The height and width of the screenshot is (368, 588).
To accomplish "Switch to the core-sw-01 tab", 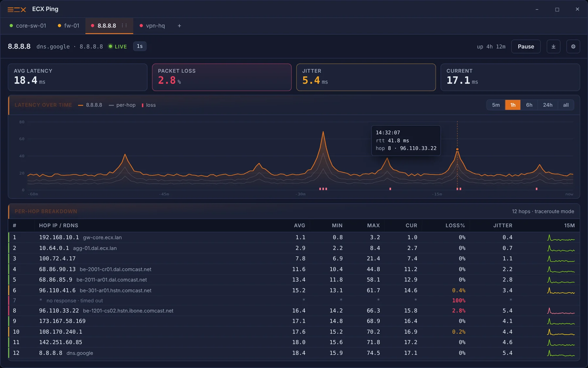I will click(28, 26).
